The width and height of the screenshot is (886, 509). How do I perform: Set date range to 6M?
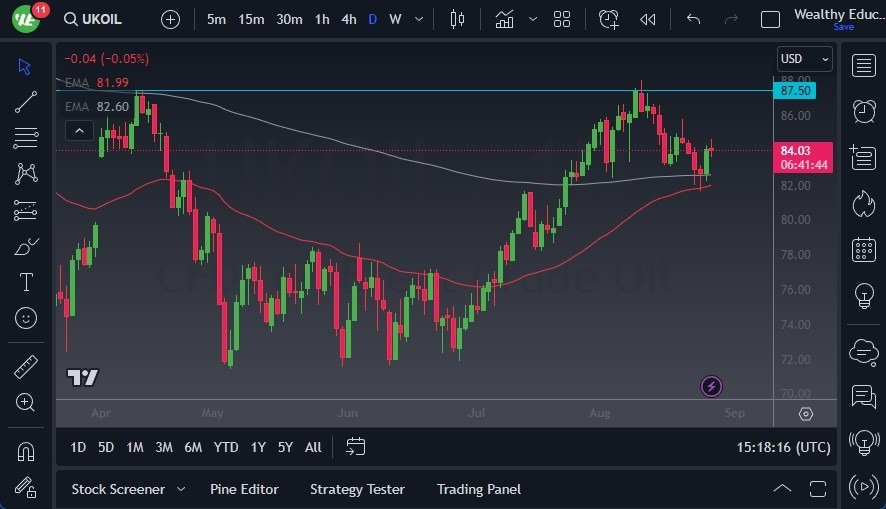tap(193, 447)
